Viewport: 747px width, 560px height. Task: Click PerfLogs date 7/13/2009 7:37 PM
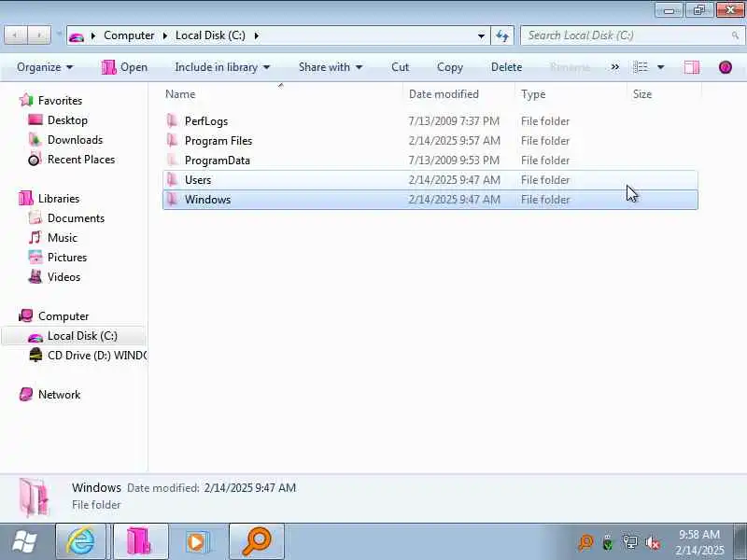click(454, 121)
